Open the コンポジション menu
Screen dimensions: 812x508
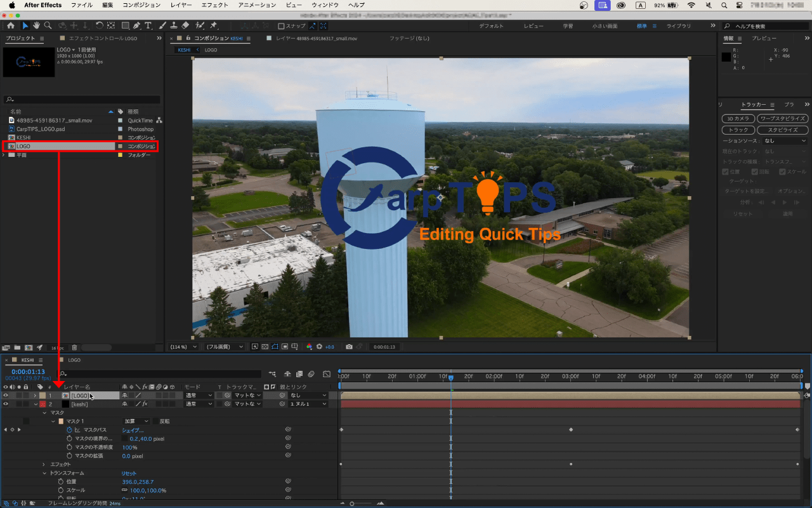click(x=141, y=5)
